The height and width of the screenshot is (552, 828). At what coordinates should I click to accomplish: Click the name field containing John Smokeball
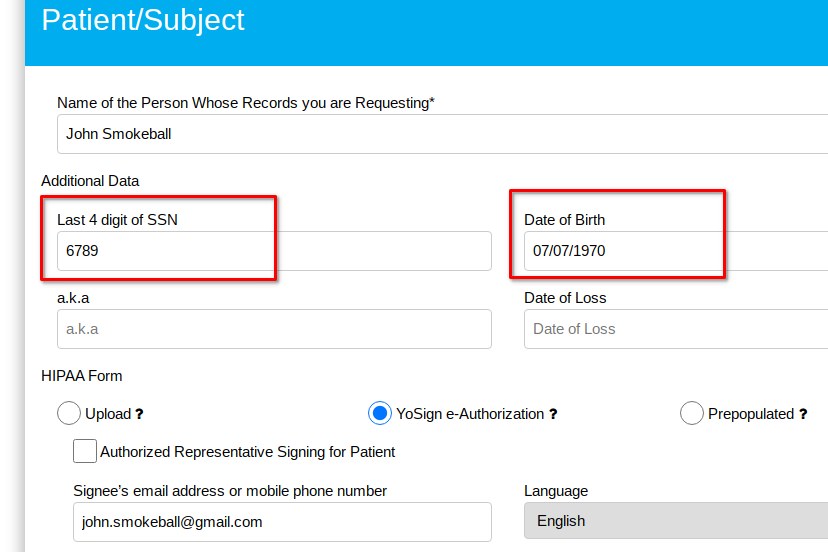pyautogui.click(x=440, y=134)
